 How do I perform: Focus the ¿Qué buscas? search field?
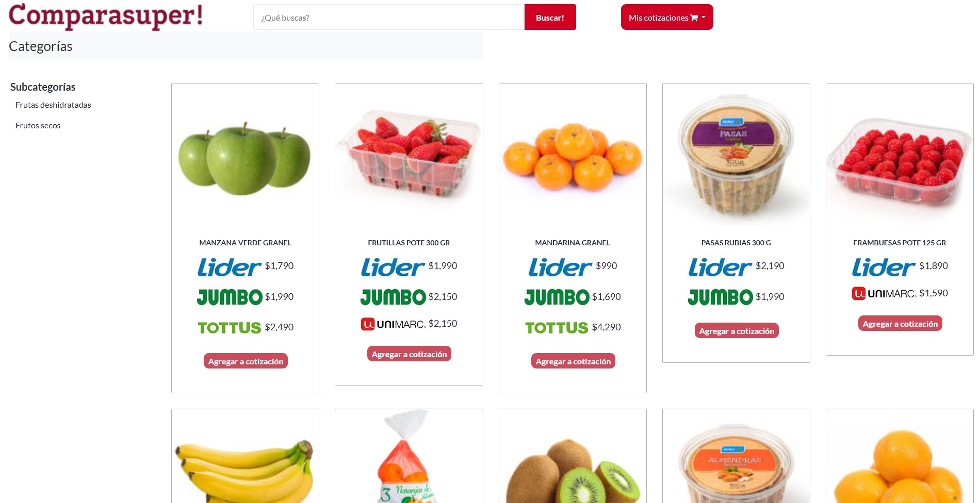[x=388, y=17]
